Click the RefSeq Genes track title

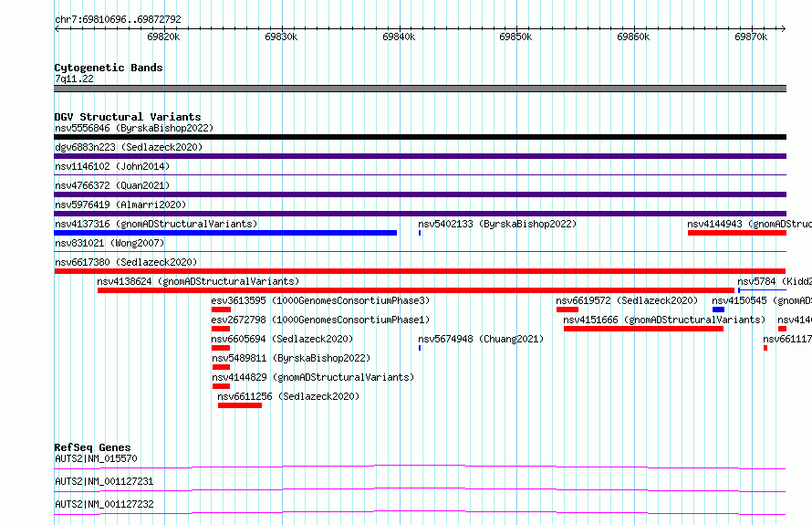[x=92, y=447]
